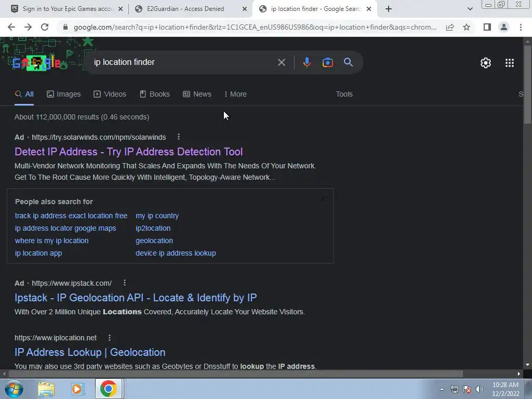Viewport: 532px width, 399px height.
Task: Search ip location app suggestion
Action: 38,253
